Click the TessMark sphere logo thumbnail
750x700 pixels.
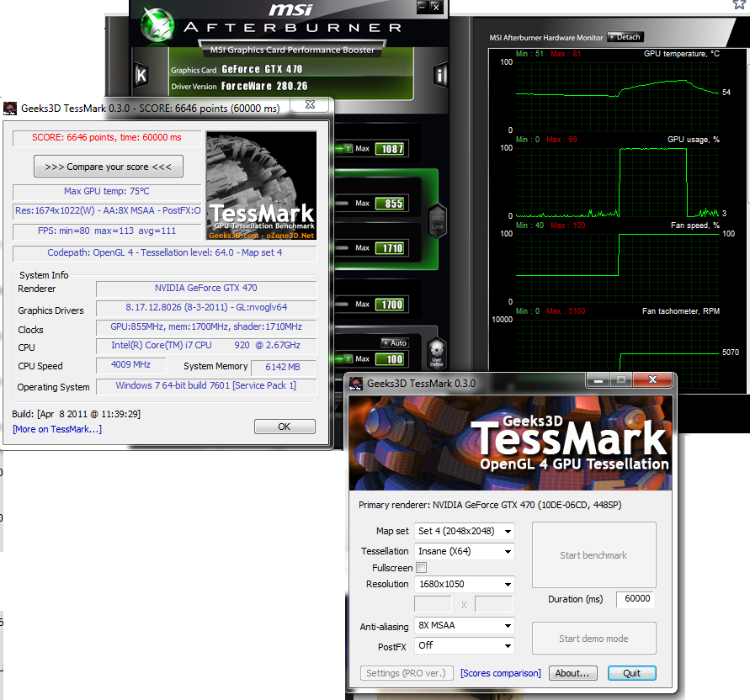(x=261, y=186)
